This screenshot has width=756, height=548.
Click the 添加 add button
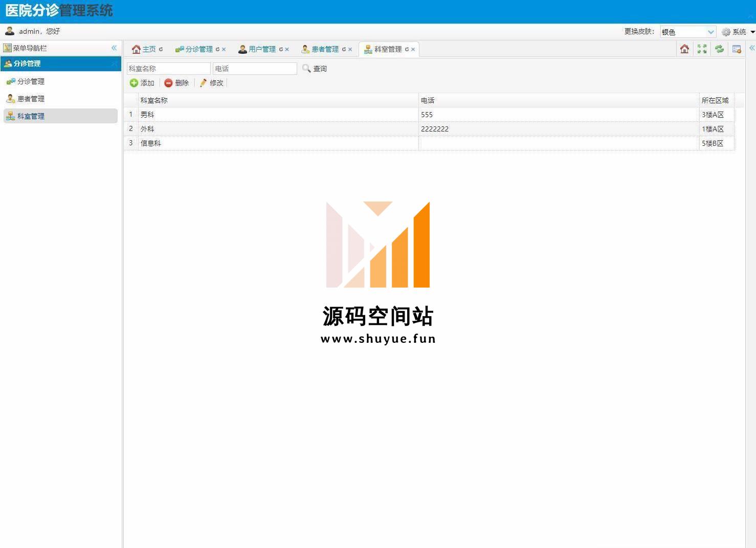(142, 83)
